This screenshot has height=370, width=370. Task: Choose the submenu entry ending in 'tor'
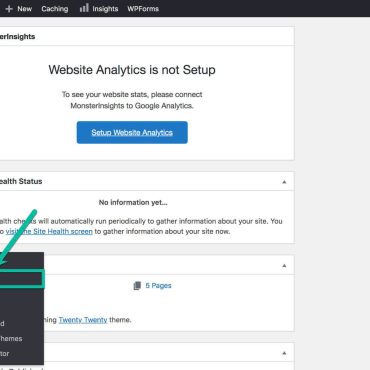(x=5, y=354)
